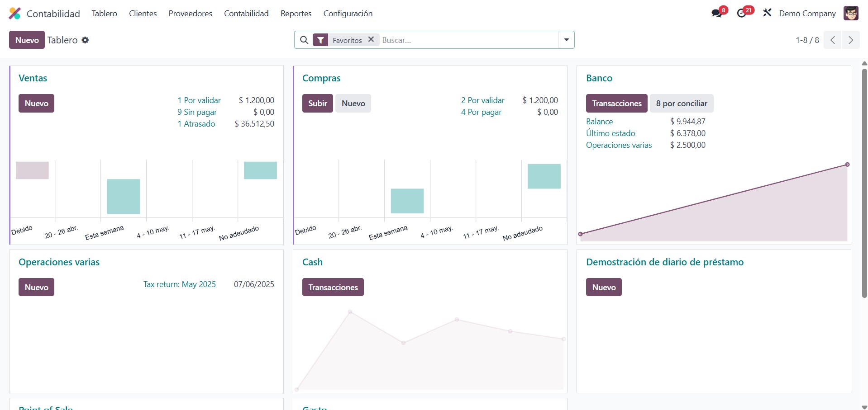The height and width of the screenshot is (410, 868).
Task: Go to next page arrow
Action: [851, 40]
